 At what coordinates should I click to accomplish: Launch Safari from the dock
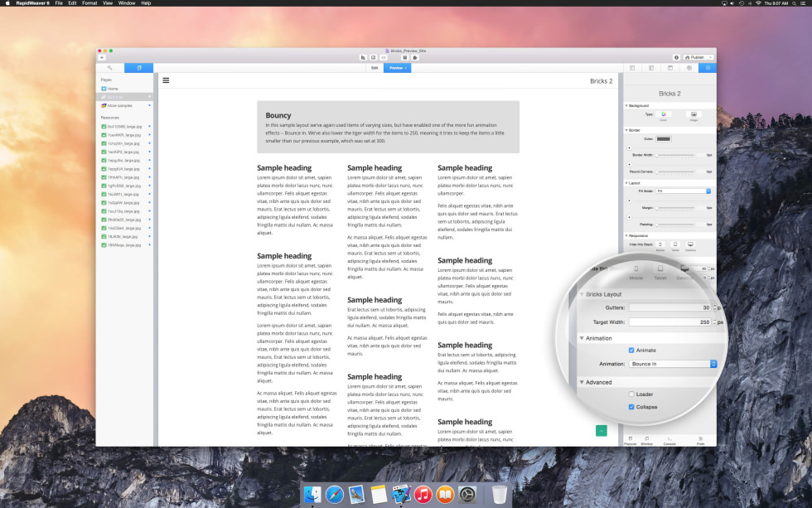click(335, 495)
